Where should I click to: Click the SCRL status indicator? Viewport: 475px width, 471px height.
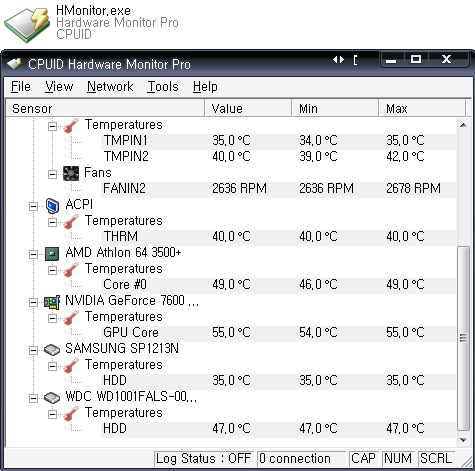point(436,459)
